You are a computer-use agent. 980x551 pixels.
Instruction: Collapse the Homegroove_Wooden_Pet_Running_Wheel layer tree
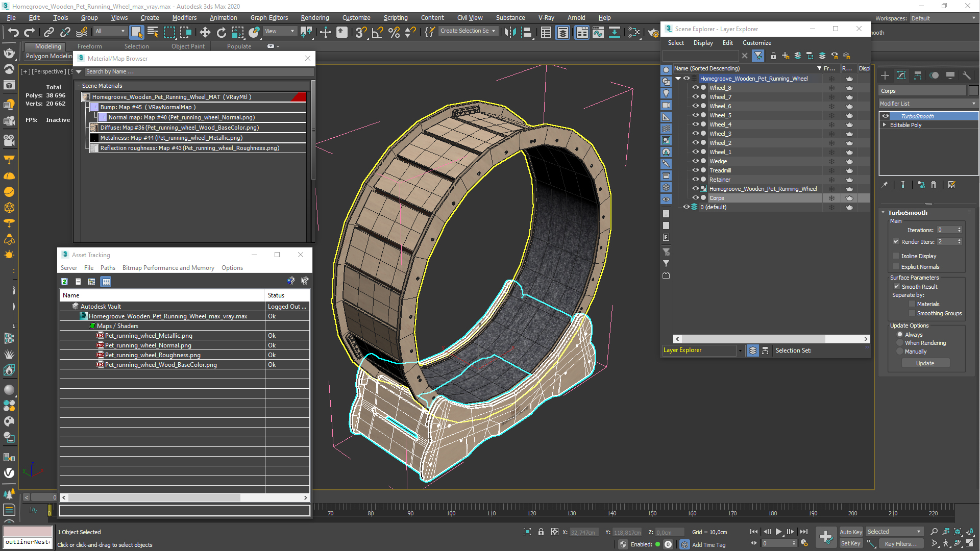coord(678,79)
